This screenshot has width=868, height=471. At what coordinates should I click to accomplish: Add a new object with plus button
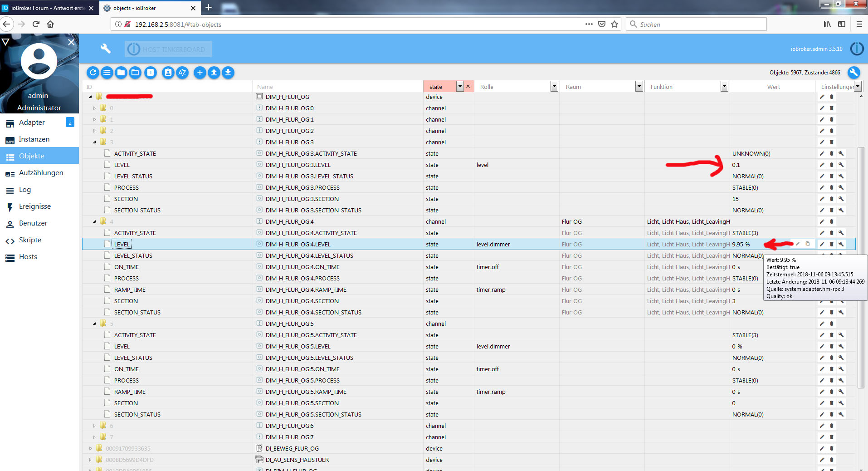[x=200, y=73]
